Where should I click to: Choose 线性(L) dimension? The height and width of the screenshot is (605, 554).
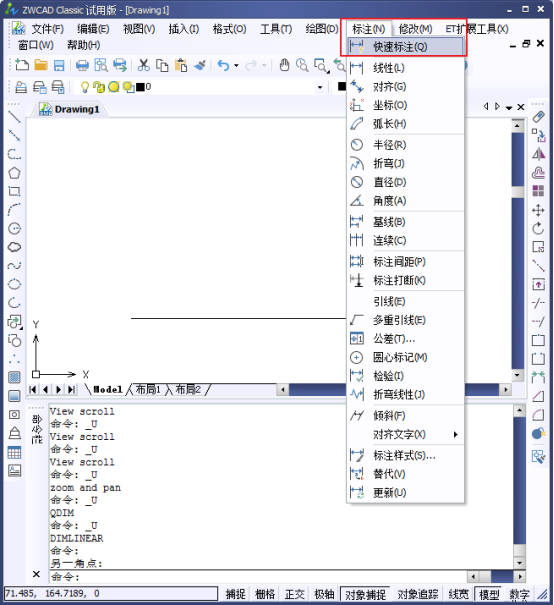tap(405, 68)
